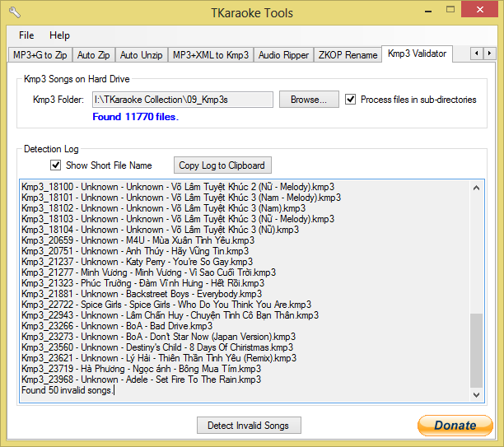
Task: Click the Kmp3 Folder path field
Action: (x=182, y=100)
